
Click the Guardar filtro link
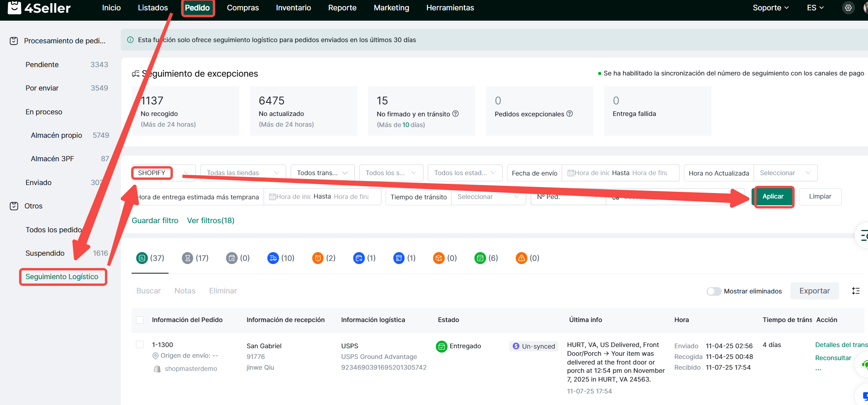click(x=155, y=221)
